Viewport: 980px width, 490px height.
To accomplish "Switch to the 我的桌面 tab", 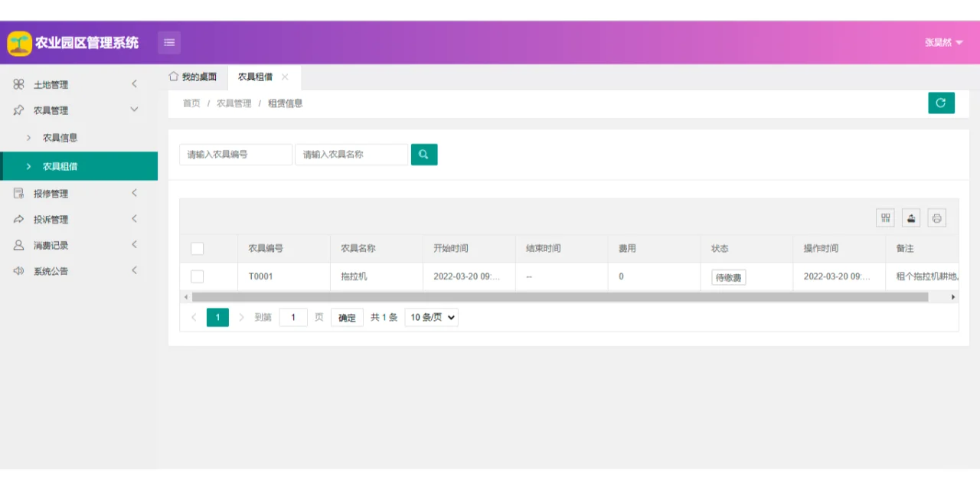I will pyautogui.click(x=193, y=77).
